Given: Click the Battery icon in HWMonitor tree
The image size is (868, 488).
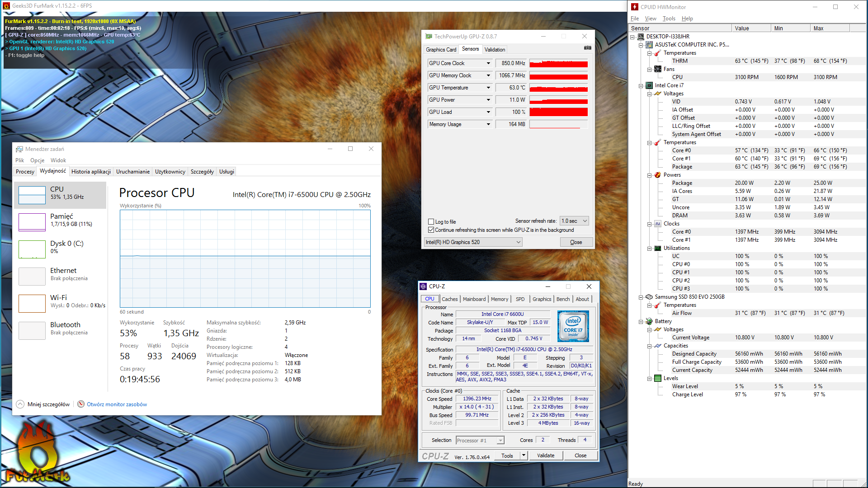Looking at the screenshot, I should [x=649, y=321].
